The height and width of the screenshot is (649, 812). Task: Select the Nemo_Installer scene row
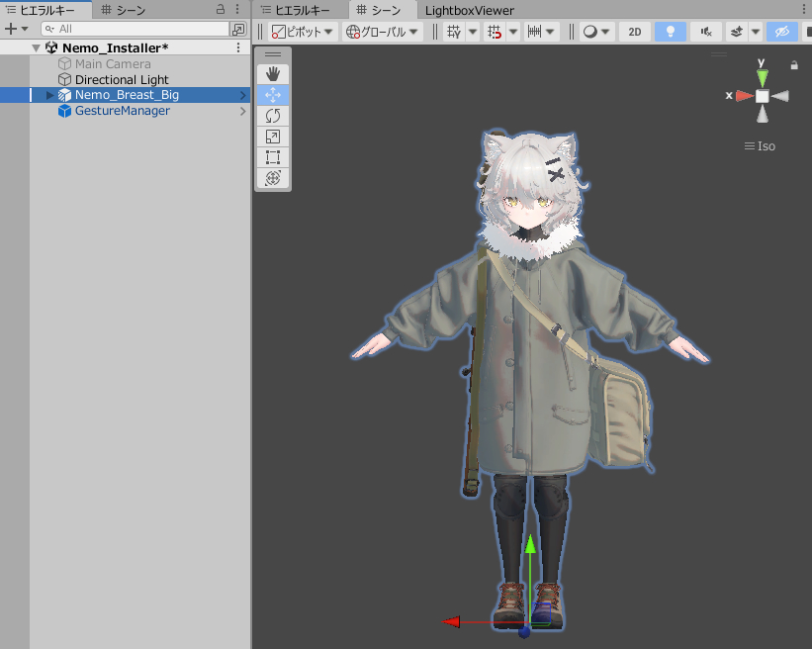click(x=125, y=47)
